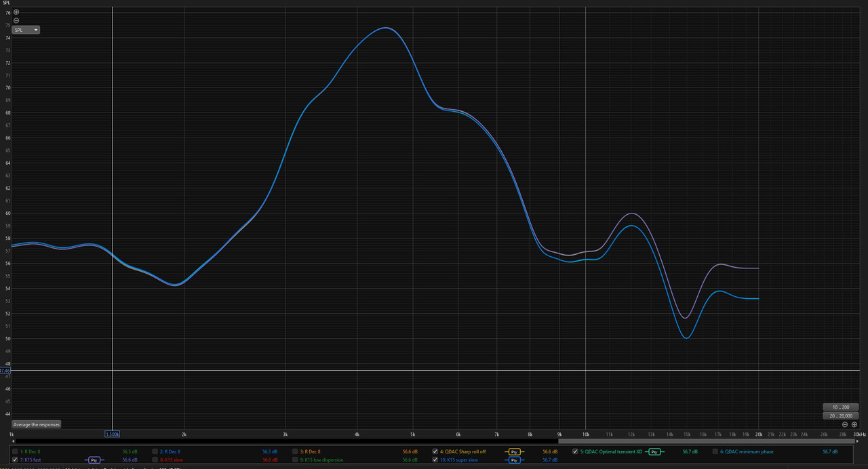Click the 20k label on frequency axis
Image resolution: width=868 pixels, height=469 pixels.
[759, 434]
